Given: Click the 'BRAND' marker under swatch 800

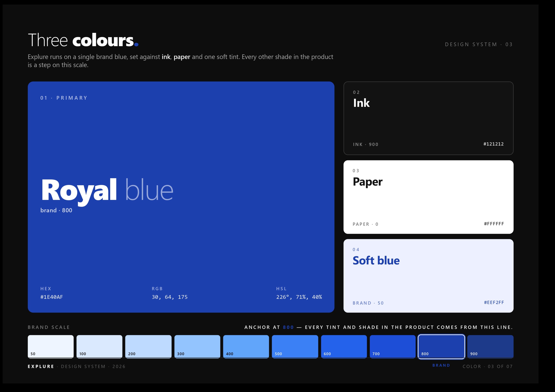Looking at the screenshot, I should (441, 365).
